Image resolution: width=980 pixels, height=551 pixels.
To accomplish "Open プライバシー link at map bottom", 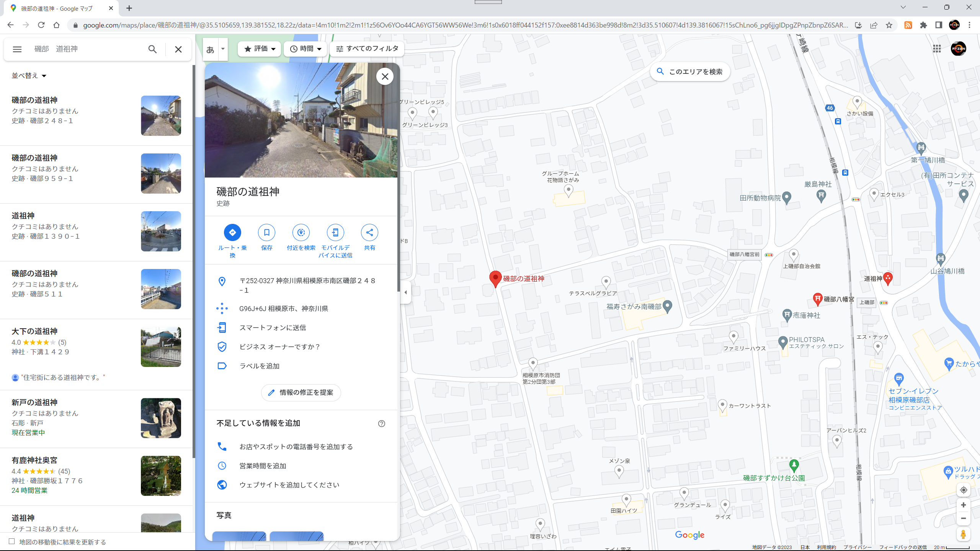I will pyautogui.click(x=857, y=547).
